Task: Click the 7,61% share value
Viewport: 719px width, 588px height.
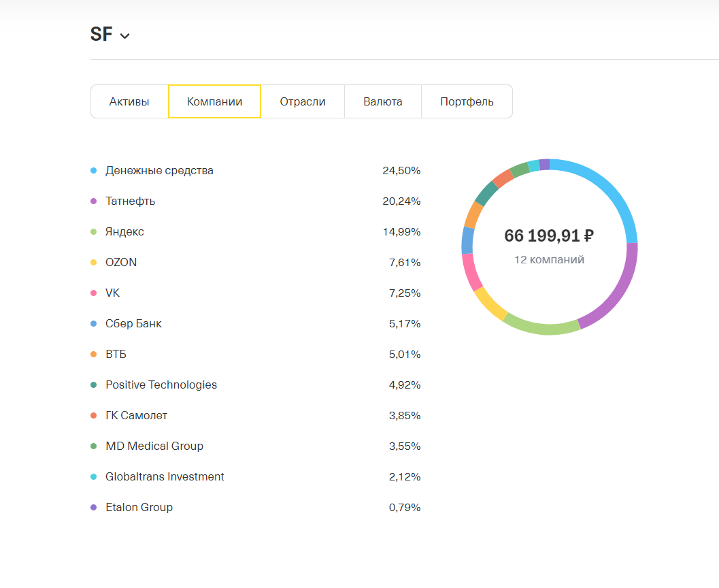Action: click(405, 262)
